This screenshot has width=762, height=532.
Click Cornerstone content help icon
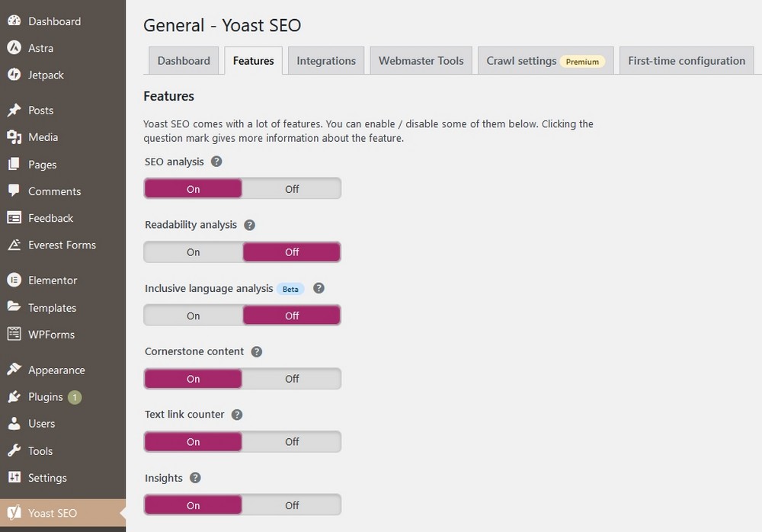pyautogui.click(x=256, y=351)
